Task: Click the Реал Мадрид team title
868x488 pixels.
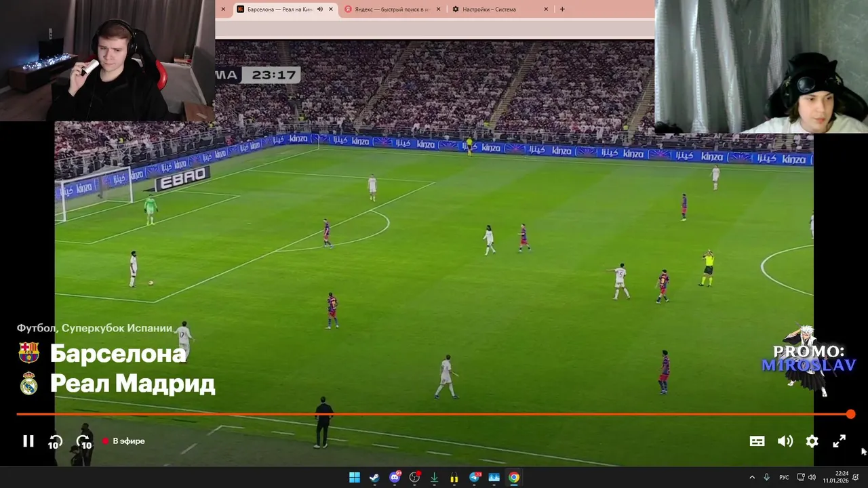Action: [x=132, y=384]
